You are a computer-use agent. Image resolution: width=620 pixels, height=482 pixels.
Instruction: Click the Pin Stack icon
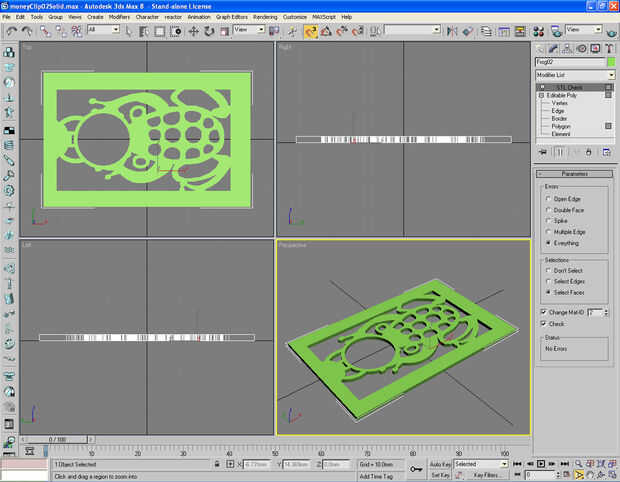pos(542,152)
